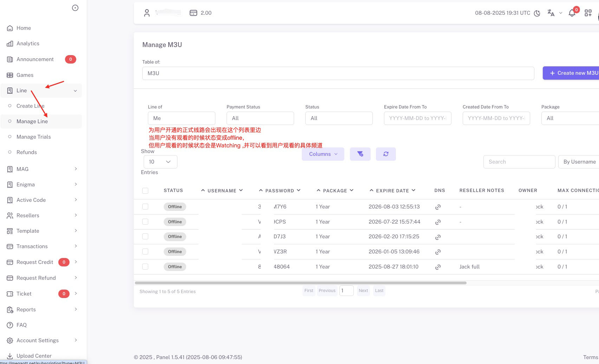Open the Payment Status dropdown
This screenshot has width=599, height=364.
260,118
